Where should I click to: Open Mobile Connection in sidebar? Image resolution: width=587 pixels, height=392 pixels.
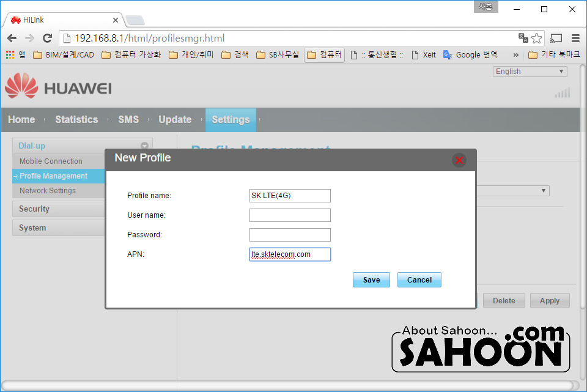[x=51, y=161]
